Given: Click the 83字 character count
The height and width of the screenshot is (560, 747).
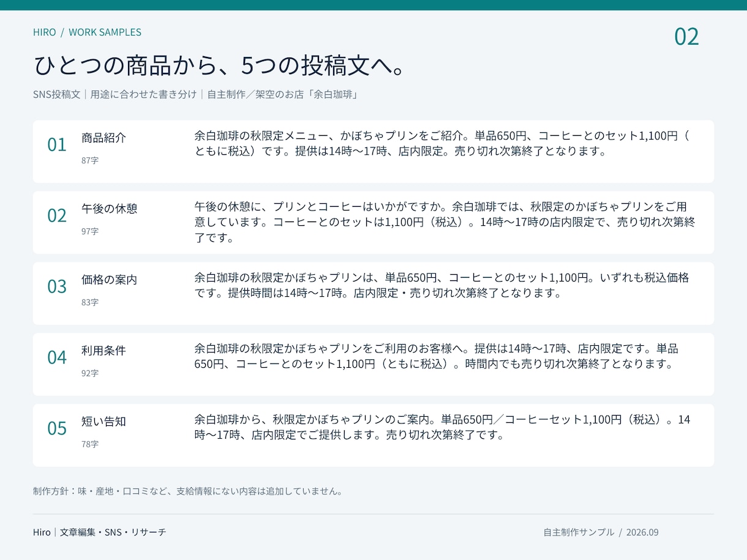Looking at the screenshot, I should [90, 302].
